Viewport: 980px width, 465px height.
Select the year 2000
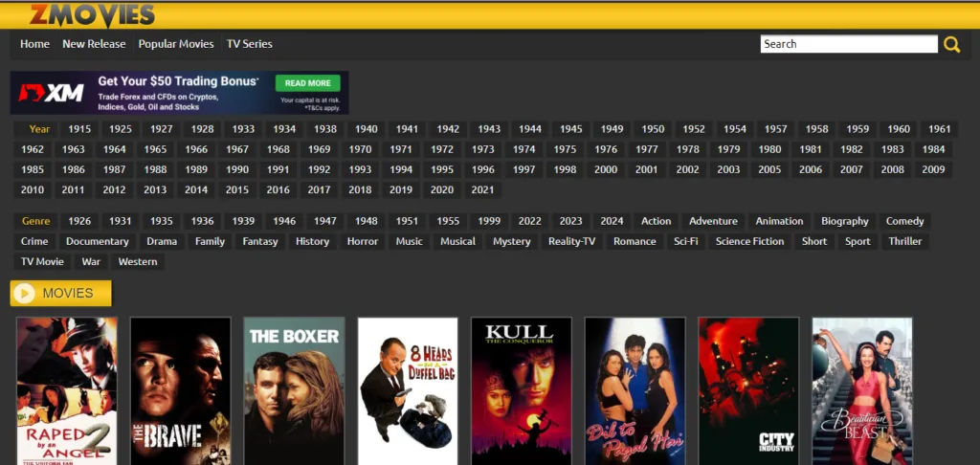coord(606,169)
